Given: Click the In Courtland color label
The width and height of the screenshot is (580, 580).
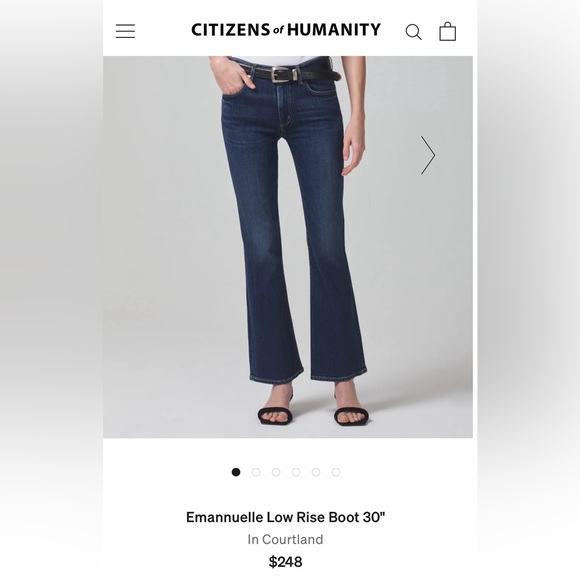Looking at the screenshot, I should pos(285,539).
